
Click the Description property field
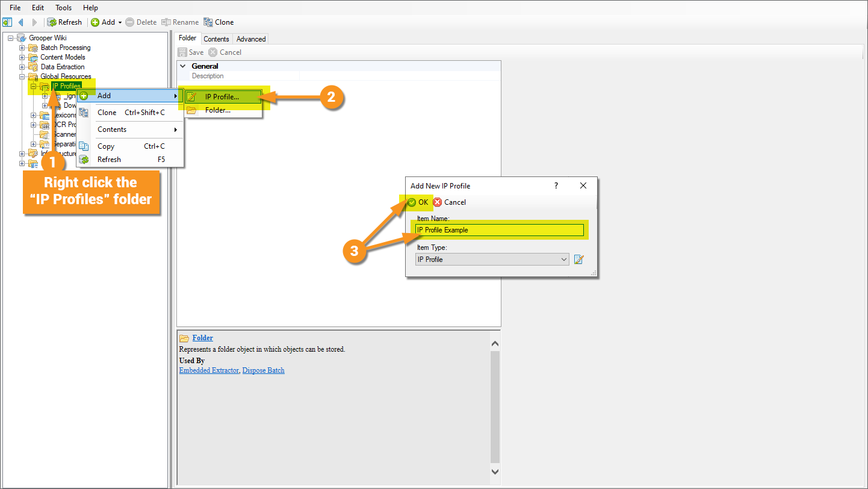(x=400, y=76)
